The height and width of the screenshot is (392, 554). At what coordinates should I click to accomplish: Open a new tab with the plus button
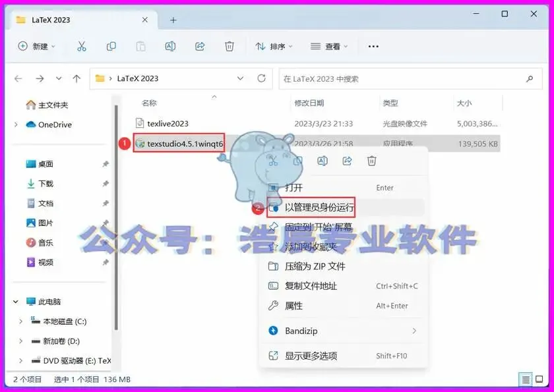point(173,20)
